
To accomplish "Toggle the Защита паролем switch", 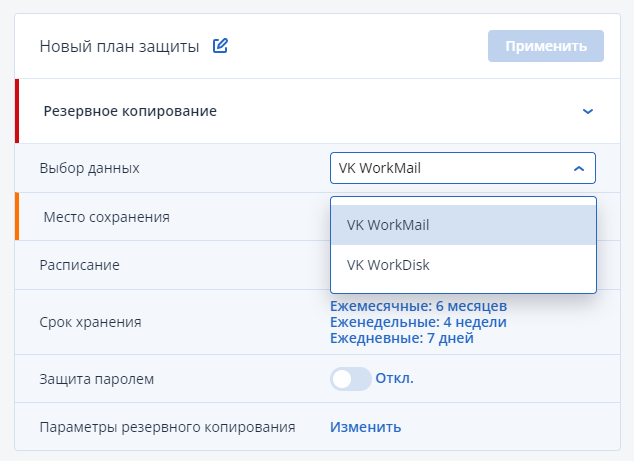I will click(350, 379).
